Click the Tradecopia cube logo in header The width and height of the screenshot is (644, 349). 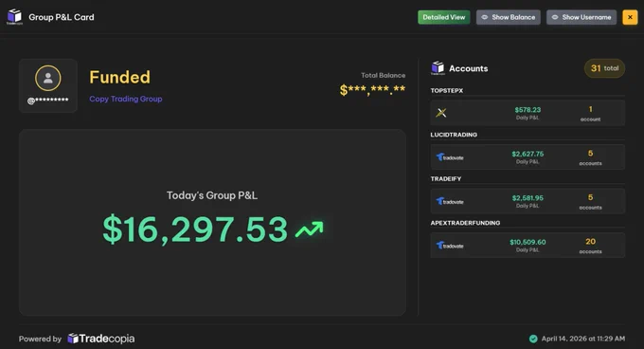coord(15,16)
